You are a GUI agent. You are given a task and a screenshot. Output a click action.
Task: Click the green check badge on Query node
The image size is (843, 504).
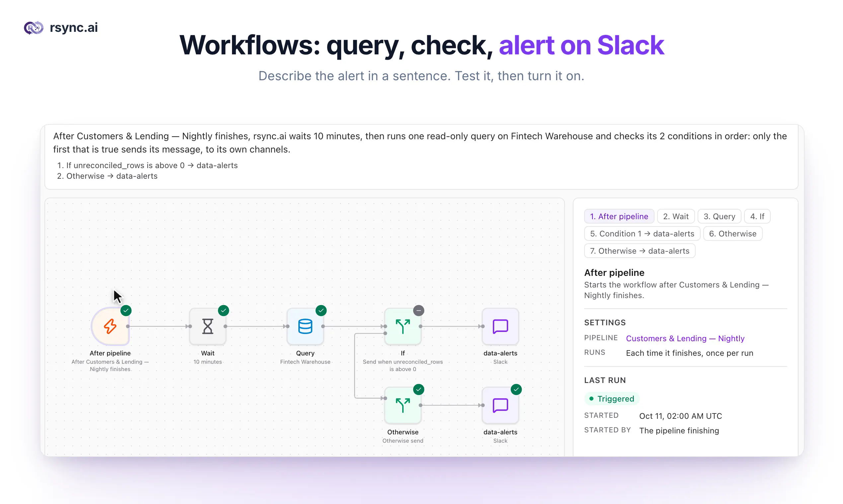(321, 310)
